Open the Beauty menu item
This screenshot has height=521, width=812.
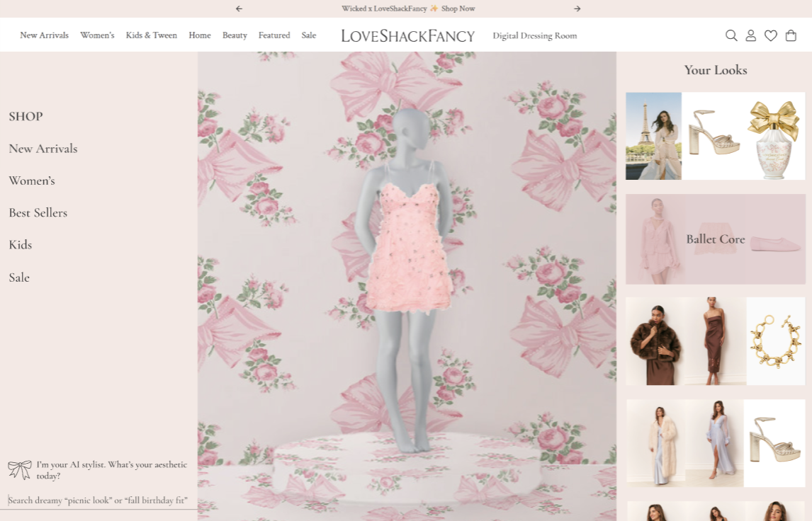click(x=235, y=35)
